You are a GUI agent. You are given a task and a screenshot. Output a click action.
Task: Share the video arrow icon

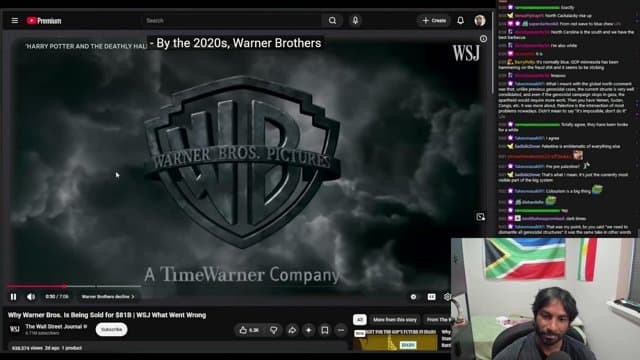(x=292, y=330)
